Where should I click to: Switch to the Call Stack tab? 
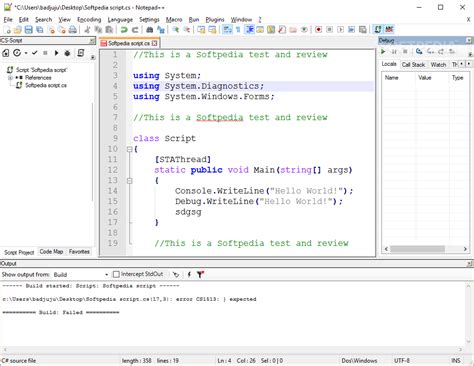tap(413, 64)
